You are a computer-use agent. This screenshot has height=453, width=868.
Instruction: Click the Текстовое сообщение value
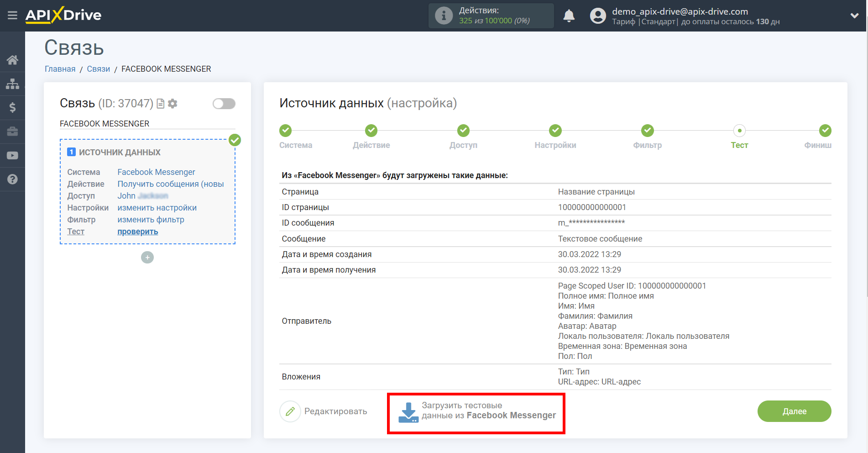click(600, 239)
